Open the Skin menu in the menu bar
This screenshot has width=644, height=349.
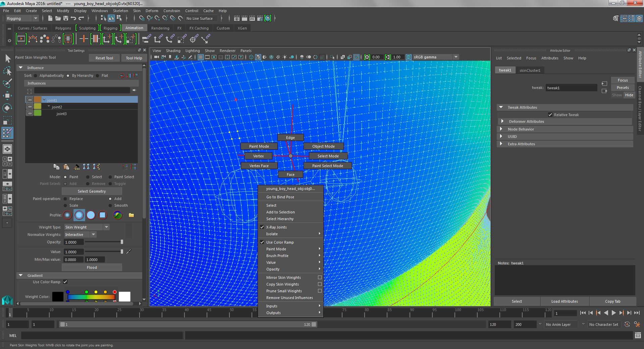(x=137, y=11)
